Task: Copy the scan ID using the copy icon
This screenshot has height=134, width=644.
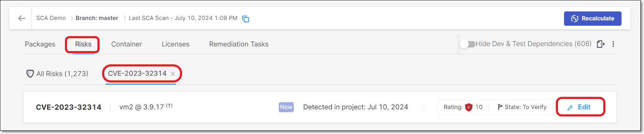Action: pos(246,19)
